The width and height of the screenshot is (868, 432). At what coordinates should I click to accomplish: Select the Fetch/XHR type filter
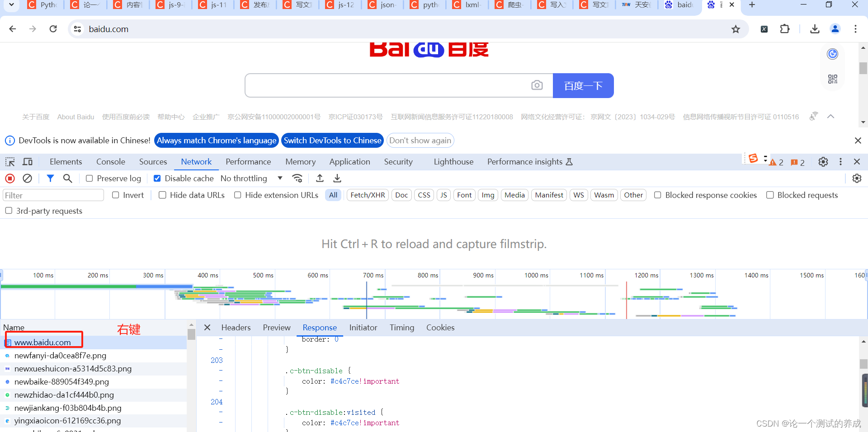[x=368, y=195]
